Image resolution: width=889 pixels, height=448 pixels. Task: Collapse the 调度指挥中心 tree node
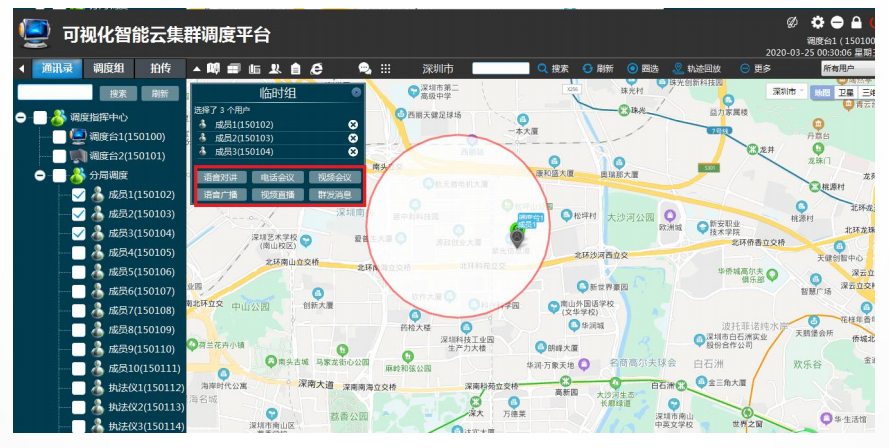pyautogui.click(x=21, y=117)
